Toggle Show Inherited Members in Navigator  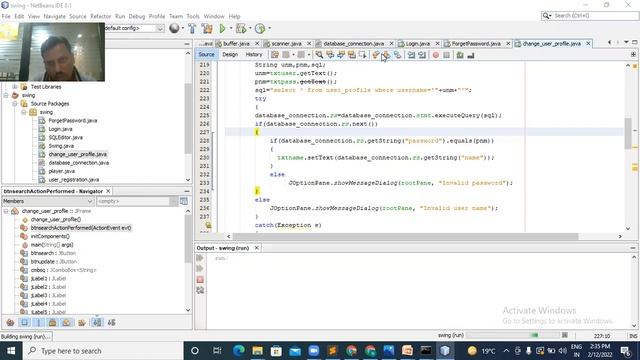10,322
